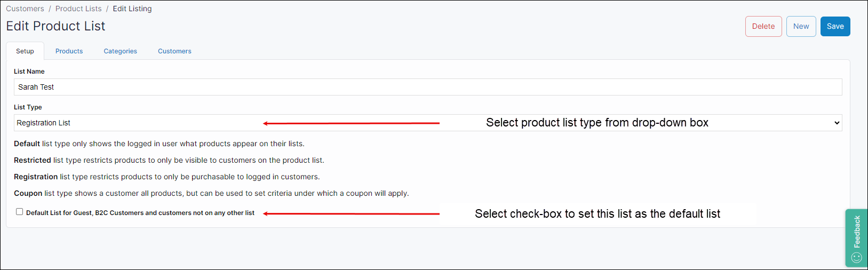Go to the Customers tab
Screen dimensions: 868x270
174,51
